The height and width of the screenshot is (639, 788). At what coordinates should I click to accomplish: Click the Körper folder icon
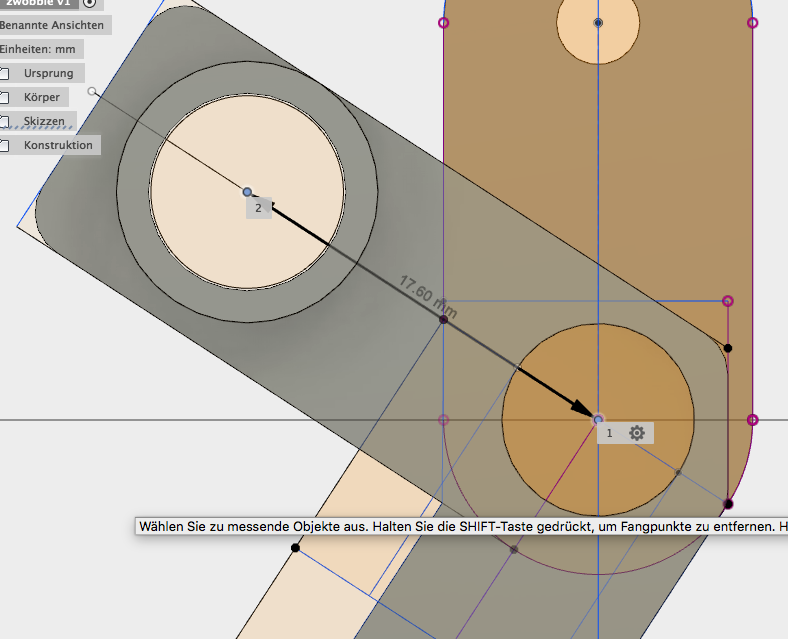pyautogui.click(x=5, y=97)
